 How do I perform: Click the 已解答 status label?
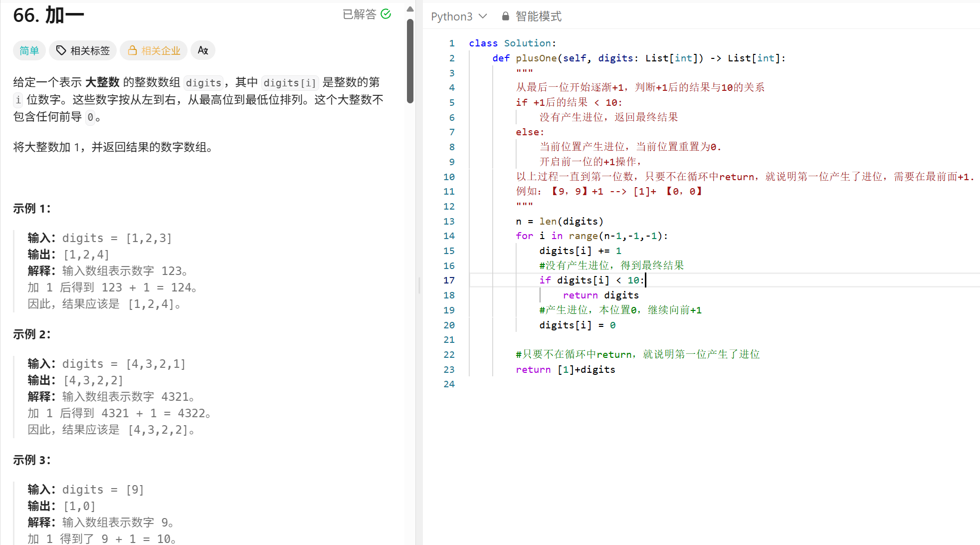360,14
